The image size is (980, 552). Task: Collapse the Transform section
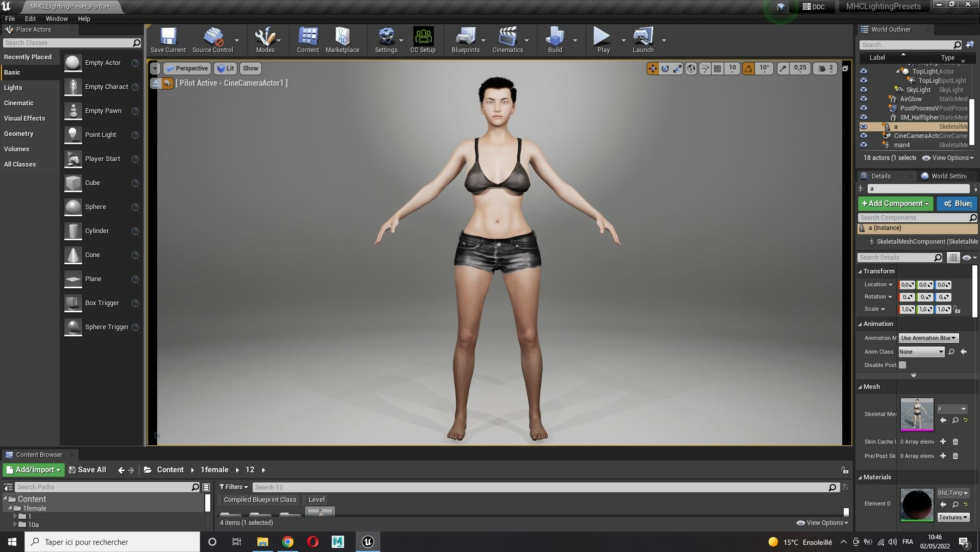tap(860, 271)
